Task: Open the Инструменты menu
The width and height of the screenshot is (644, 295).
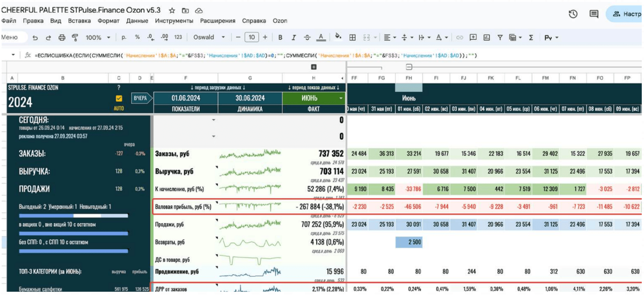Action: coord(174,21)
